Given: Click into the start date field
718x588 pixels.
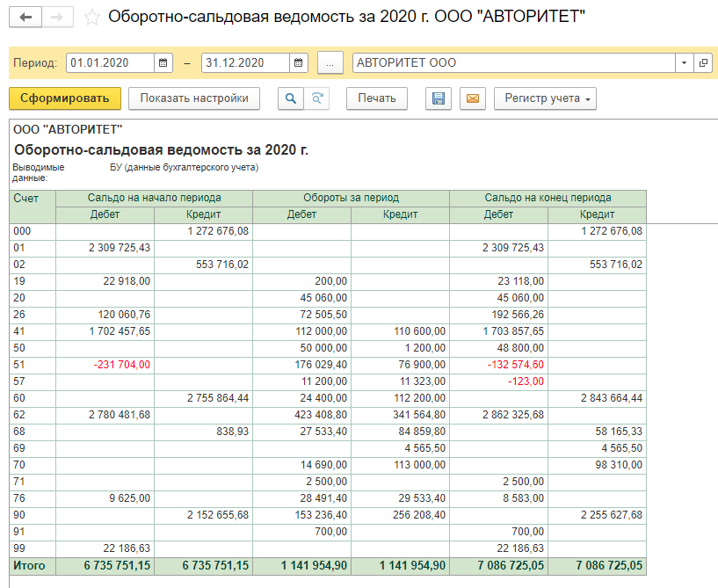Looking at the screenshot, I should [x=110, y=63].
